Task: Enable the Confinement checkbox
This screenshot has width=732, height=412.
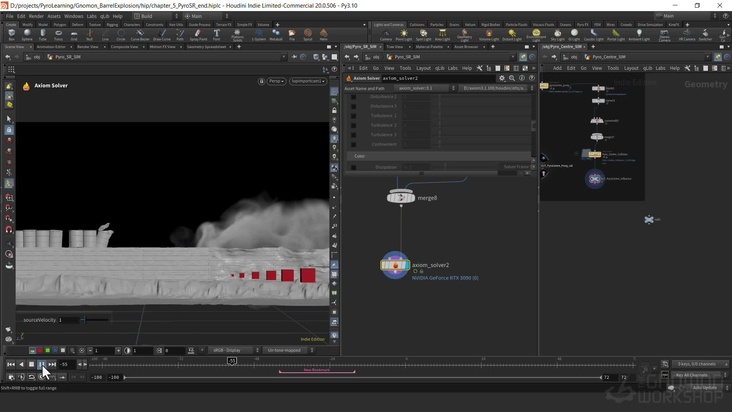Action: (352, 144)
